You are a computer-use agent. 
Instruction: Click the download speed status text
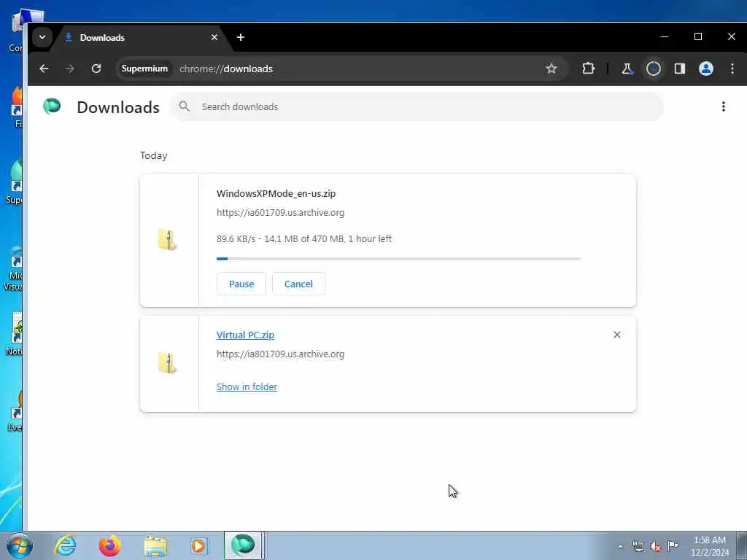coord(304,239)
